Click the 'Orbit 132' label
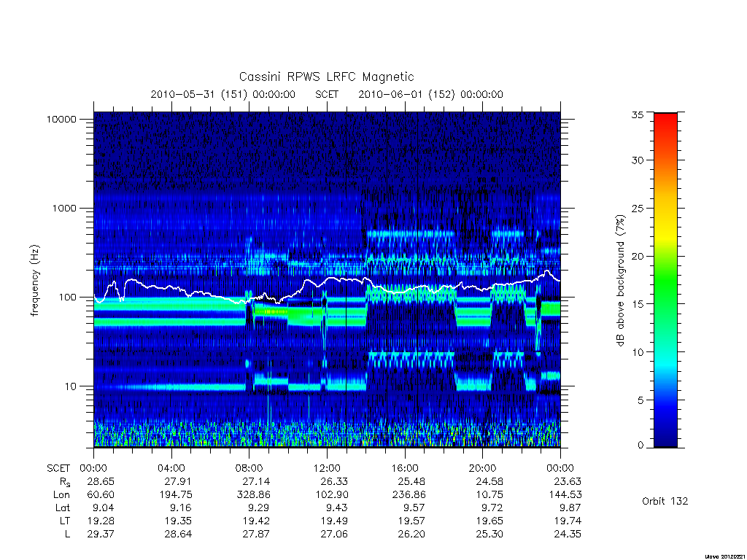Image resolution: width=747 pixels, height=560 pixels. coord(665,501)
